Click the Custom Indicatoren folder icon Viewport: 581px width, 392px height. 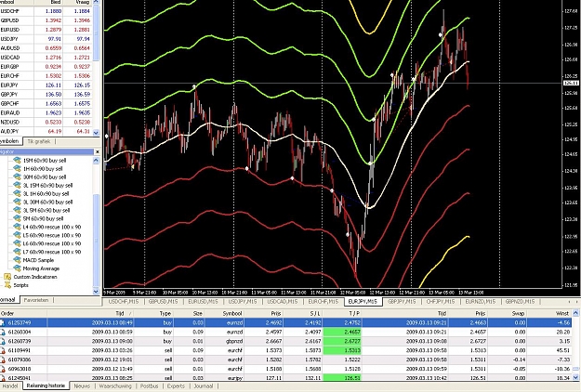tap(7, 277)
